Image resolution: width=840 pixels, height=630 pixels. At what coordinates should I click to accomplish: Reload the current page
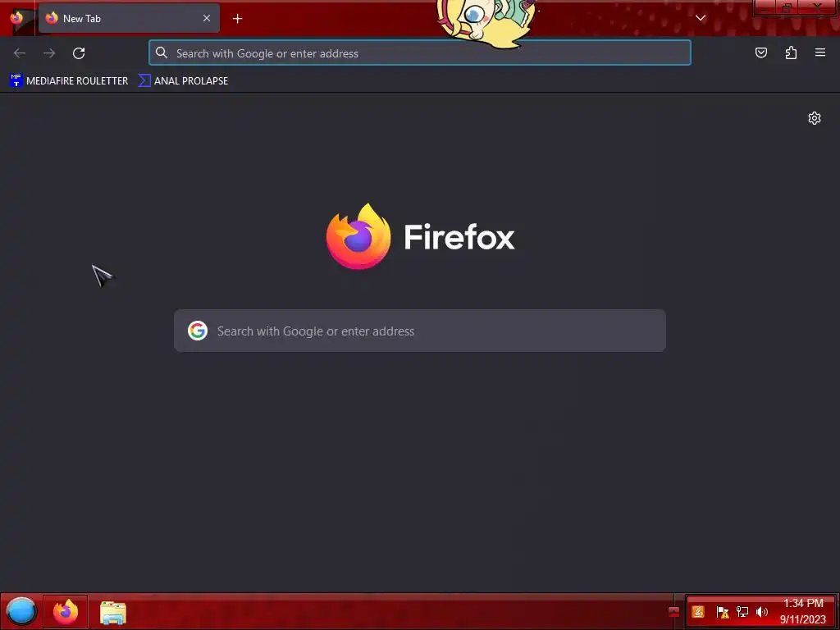[x=79, y=53]
